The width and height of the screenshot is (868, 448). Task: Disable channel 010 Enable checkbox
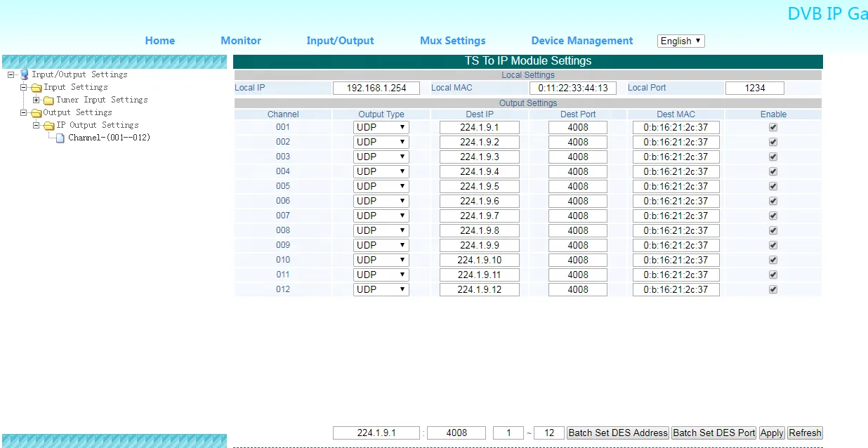coord(773,260)
